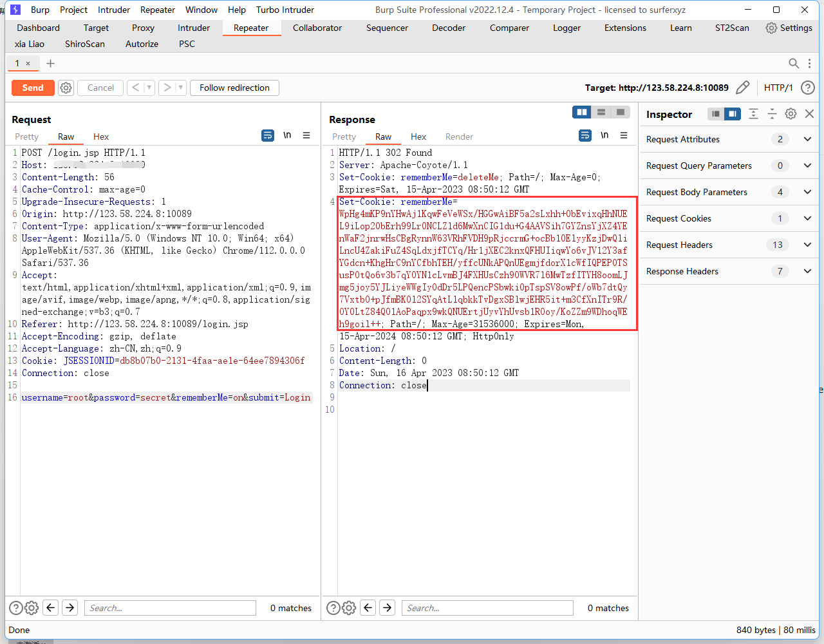824x644 pixels.
Task: Jump to next response search match
Action: (388, 607)
